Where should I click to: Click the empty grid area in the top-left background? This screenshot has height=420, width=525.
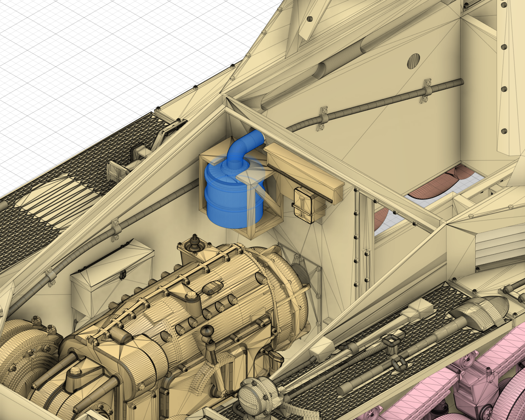click(x=82, y=62)
